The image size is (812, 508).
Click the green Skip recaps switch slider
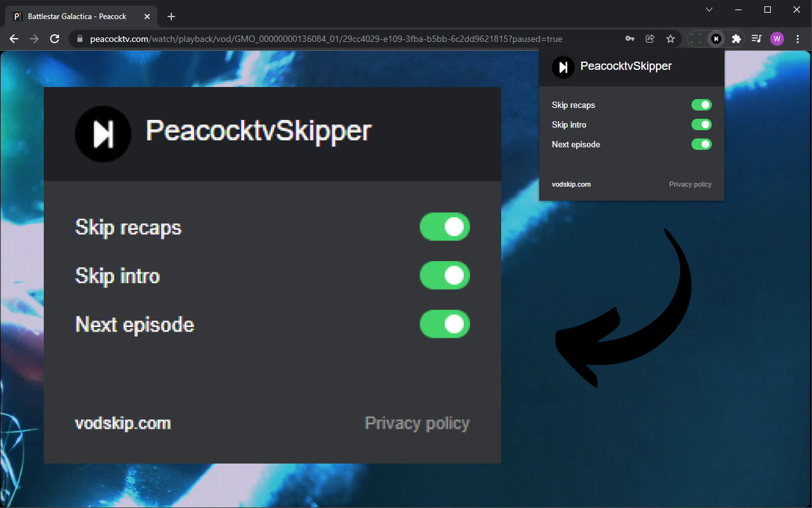click(445, 227)
